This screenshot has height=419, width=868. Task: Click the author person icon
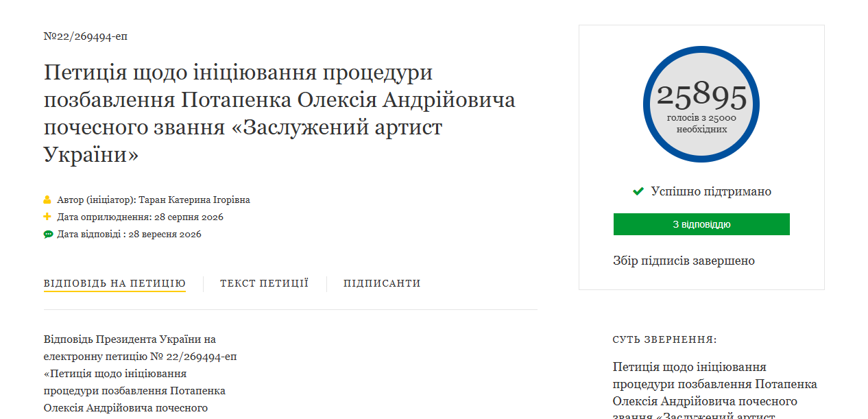[x=47, y=200]
